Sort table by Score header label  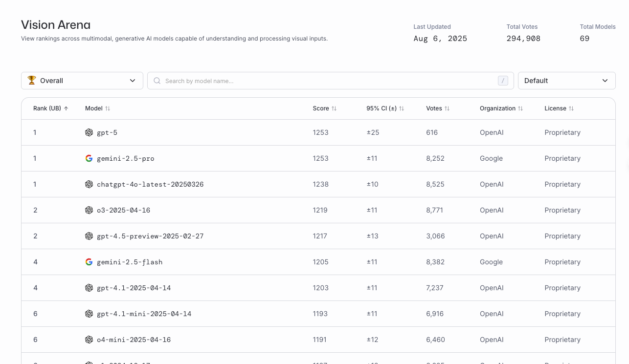321,108
